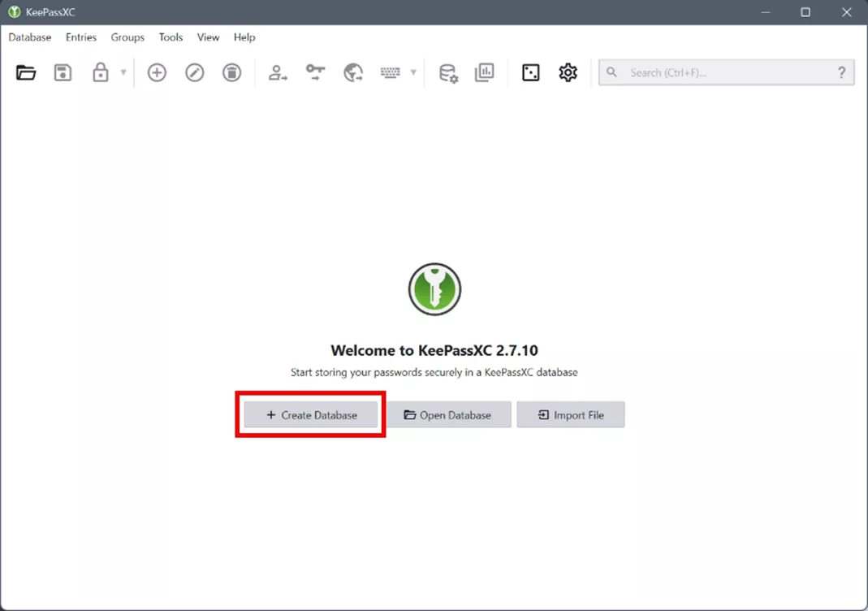Screen dimensions: 868x611
Task: Click the Open Database button
Action: coord(448,415)
